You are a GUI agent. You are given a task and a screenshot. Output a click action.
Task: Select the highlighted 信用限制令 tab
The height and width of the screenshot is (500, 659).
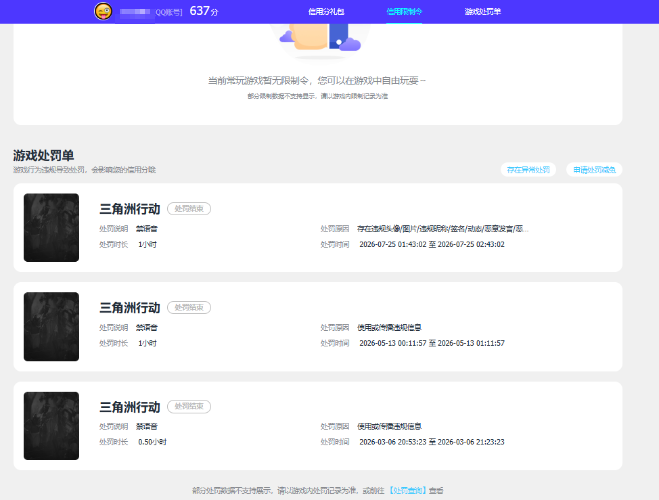(404, 12)
